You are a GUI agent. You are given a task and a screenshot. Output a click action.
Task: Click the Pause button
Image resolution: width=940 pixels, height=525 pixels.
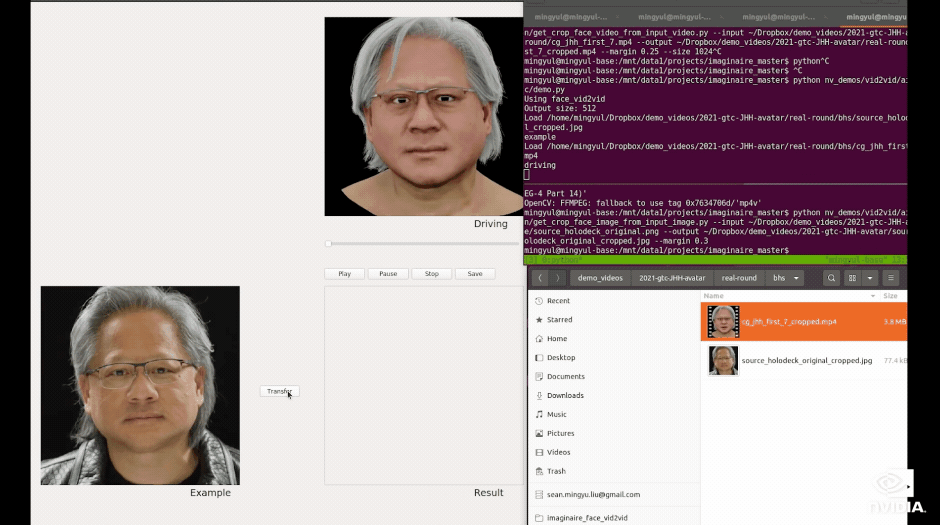coord(388,274)
